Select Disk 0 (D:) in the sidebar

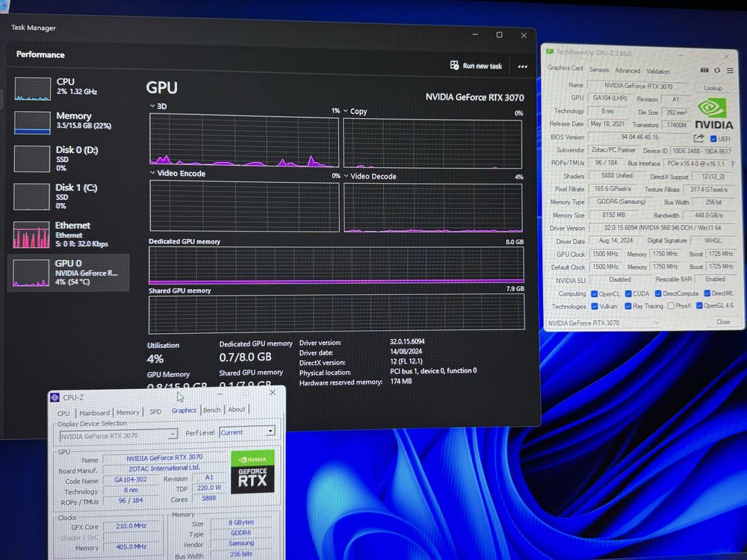click(x=68, y=158)
